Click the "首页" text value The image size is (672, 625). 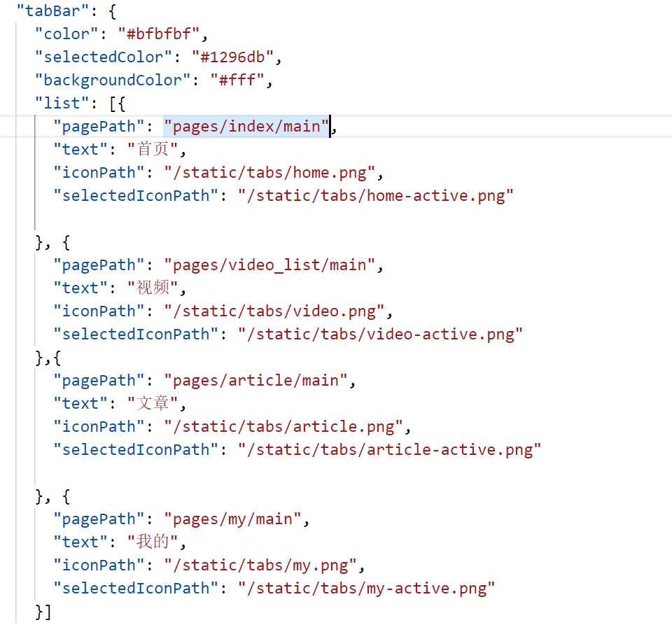point(153,150)
